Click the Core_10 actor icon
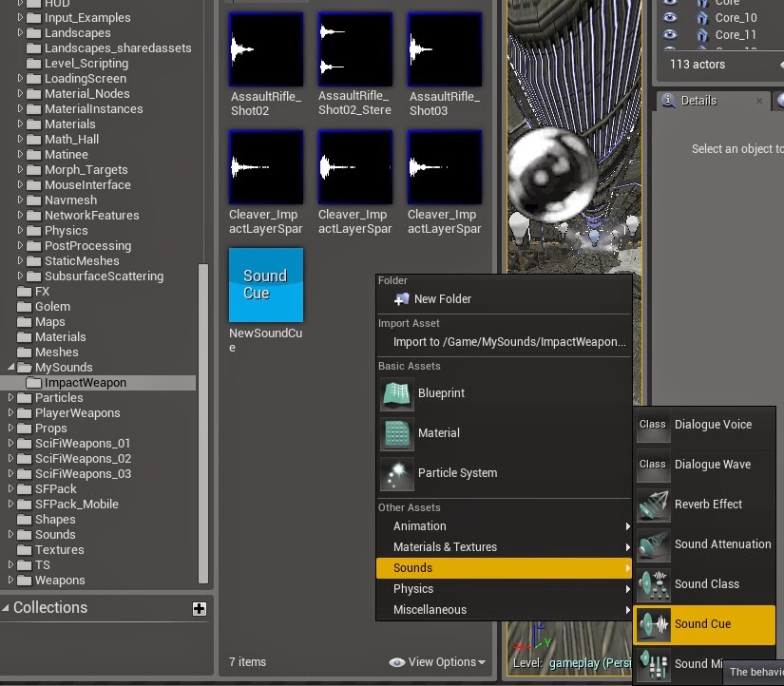 click(x=702, y=18)
